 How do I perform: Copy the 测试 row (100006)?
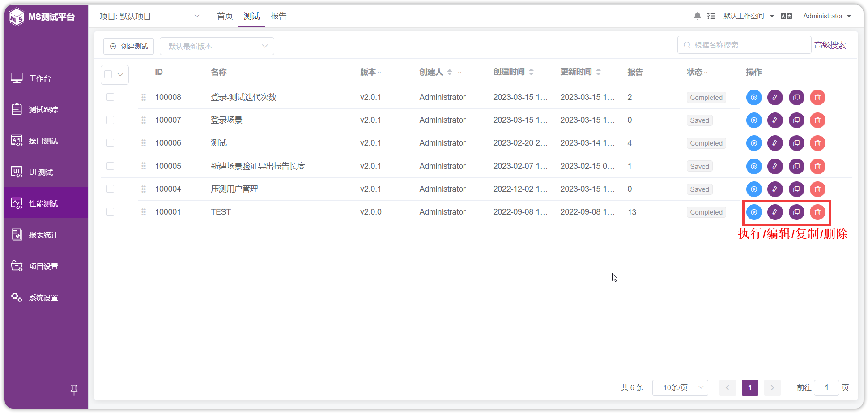[x=796, y=143]
